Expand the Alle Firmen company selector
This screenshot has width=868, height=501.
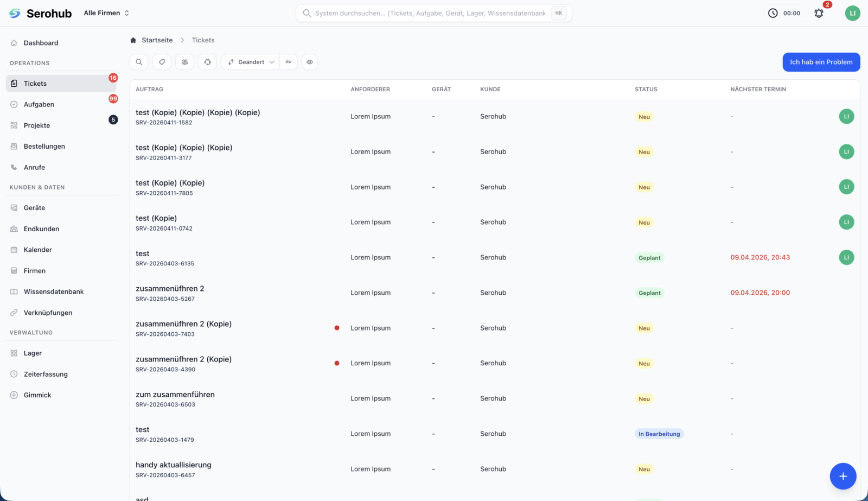(106, 13)
